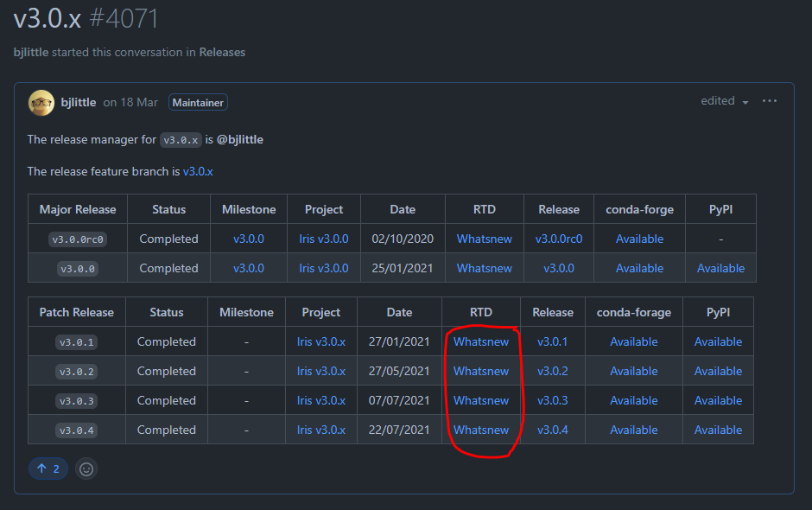Click the Maintainer badge
Screen dimensions: 812x510
198,103
